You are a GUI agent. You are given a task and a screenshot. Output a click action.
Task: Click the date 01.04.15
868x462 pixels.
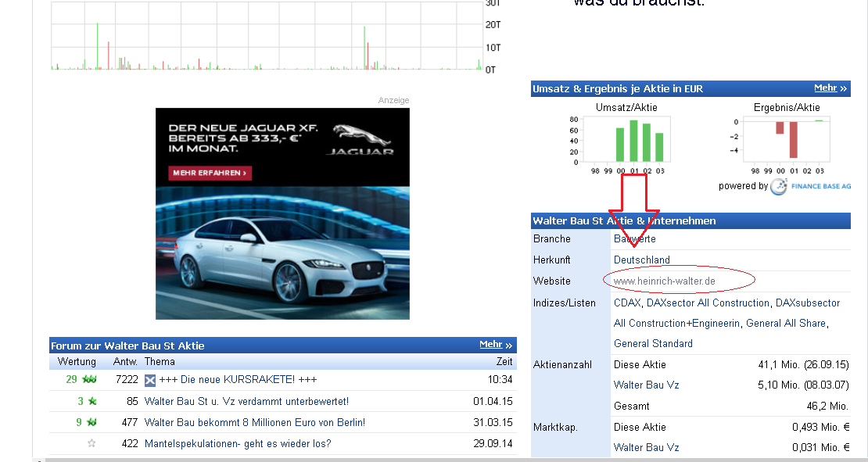(x=493, y=401)
